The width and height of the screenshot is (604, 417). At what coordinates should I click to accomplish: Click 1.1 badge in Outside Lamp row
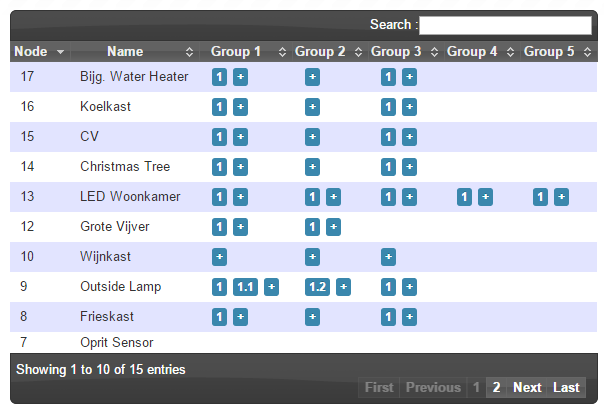point(245,287)
